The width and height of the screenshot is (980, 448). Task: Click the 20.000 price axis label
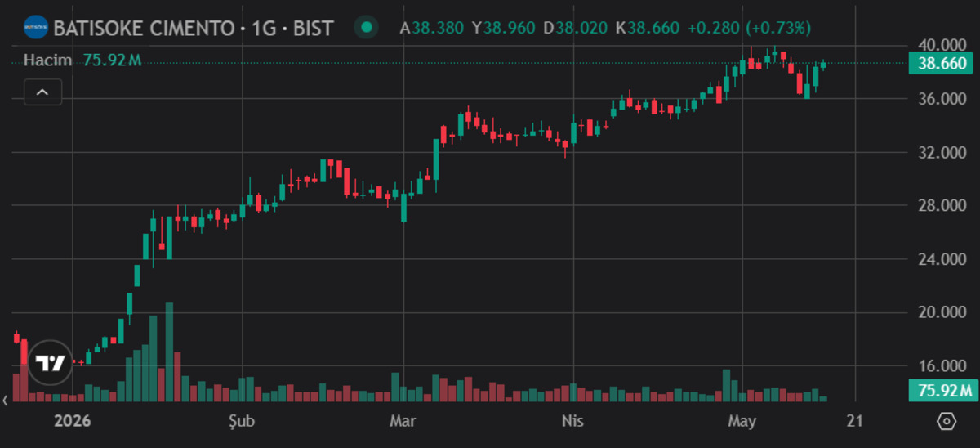[942, 312]
